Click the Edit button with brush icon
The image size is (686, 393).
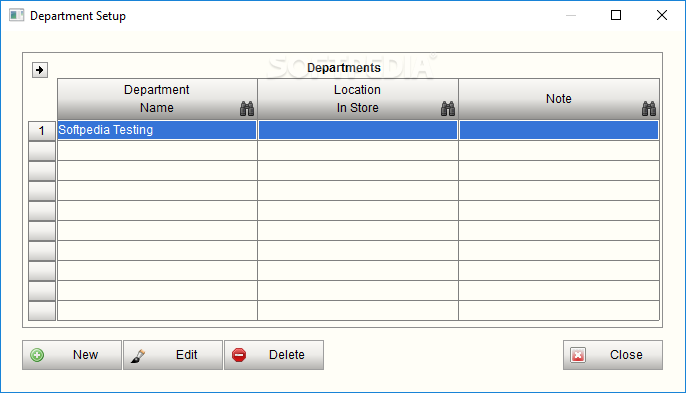tap(173, 355)
